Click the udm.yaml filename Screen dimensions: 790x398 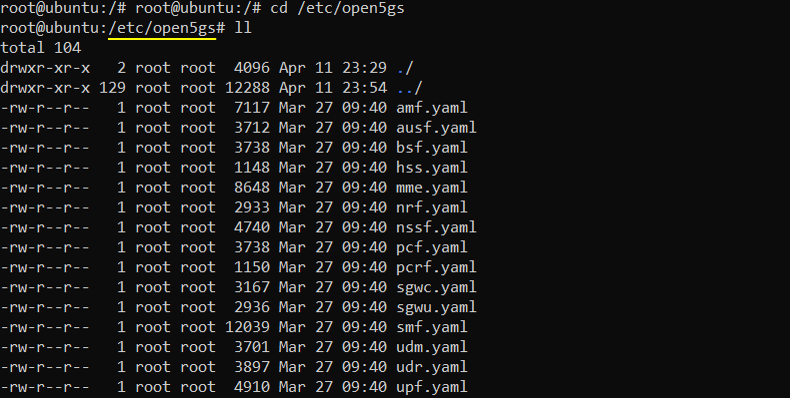pos(432,347)
